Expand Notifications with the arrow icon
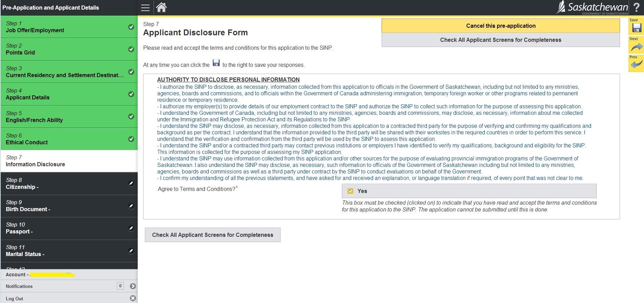Viewport: 644px width, 303px height. point(133,286)
